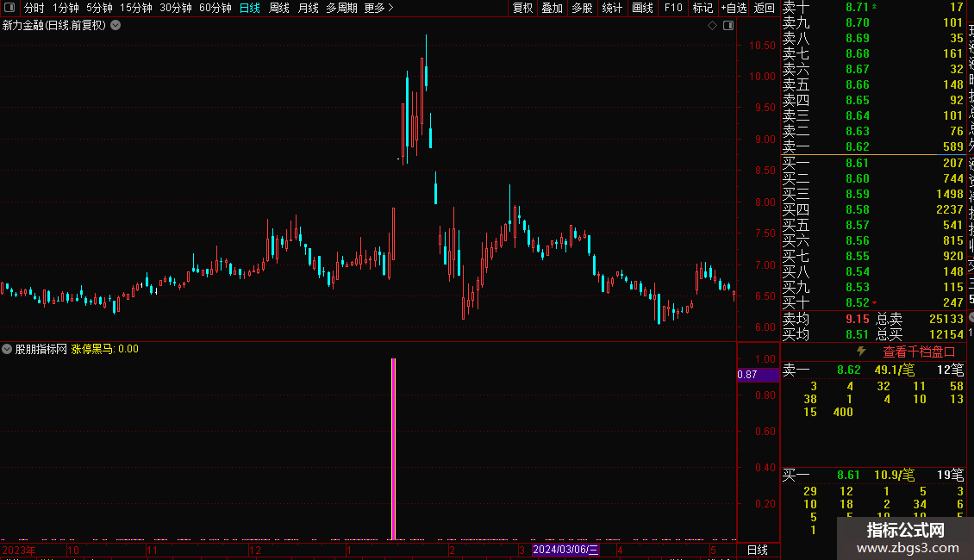Image resolution: width=974 pixels, height=560 pixels.
Task: Click the 12笔 order count for 卖一
Action: 951,370
